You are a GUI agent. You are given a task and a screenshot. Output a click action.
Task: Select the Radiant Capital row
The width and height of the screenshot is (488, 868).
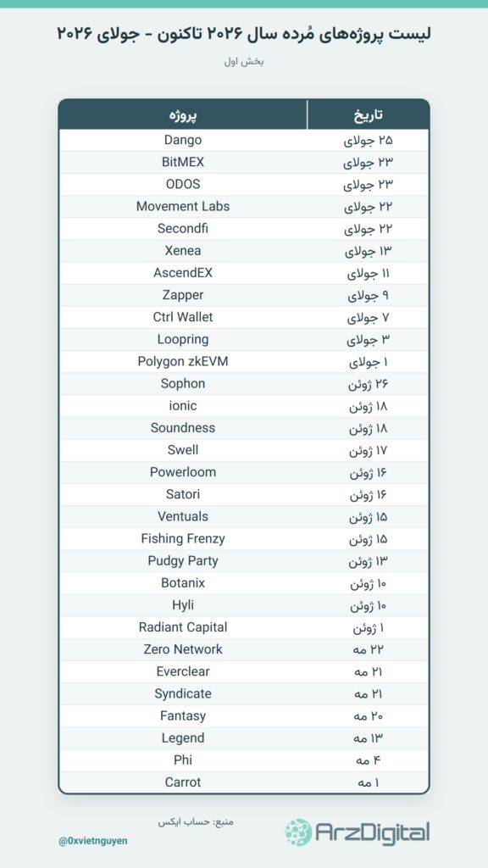[x=244, y=627]
